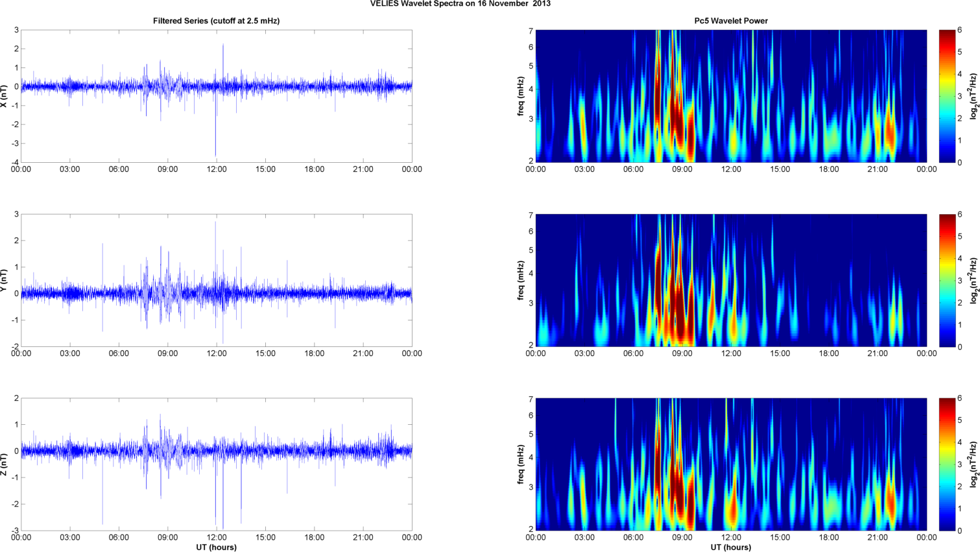Click the '21:00' tick under the Z series plot

363,538
